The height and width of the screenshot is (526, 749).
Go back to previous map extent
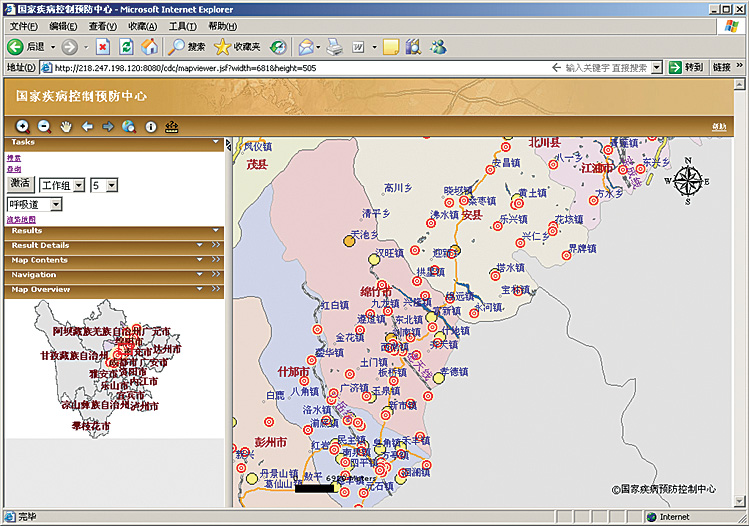coord(87,127)
